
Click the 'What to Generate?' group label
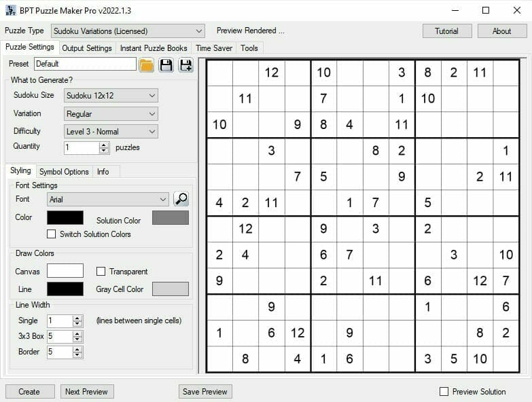coord(41,80)
